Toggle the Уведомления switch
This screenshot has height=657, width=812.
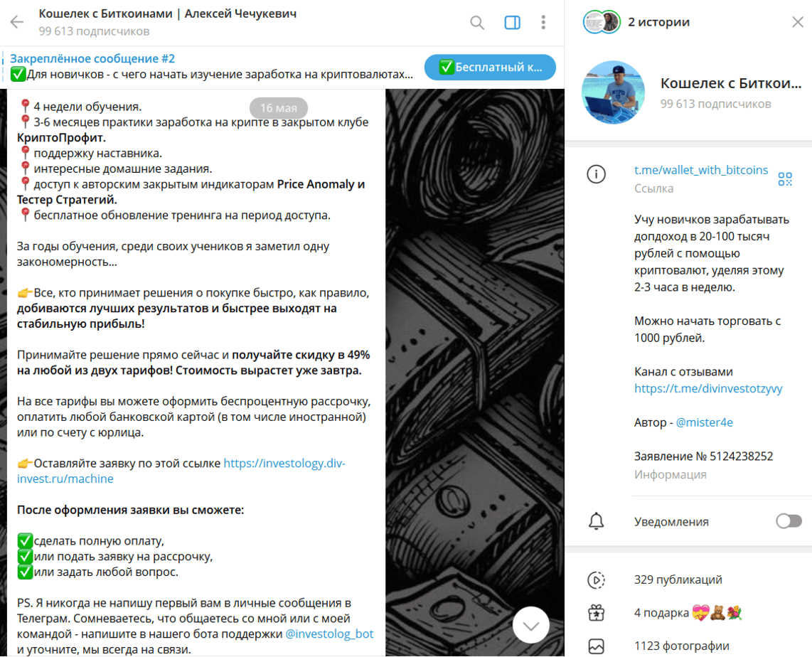pyautogui.click(x=789, y=521)
